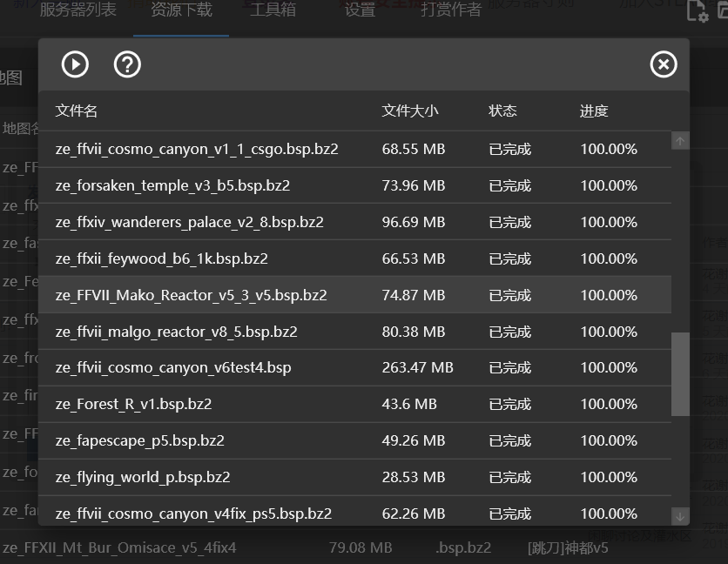Select ze_FFVII_Mako_Reactor_v5_3_v5.bsp.bz2 file name
The height and width of the screenshot is (564, 728).
[191, 295]
